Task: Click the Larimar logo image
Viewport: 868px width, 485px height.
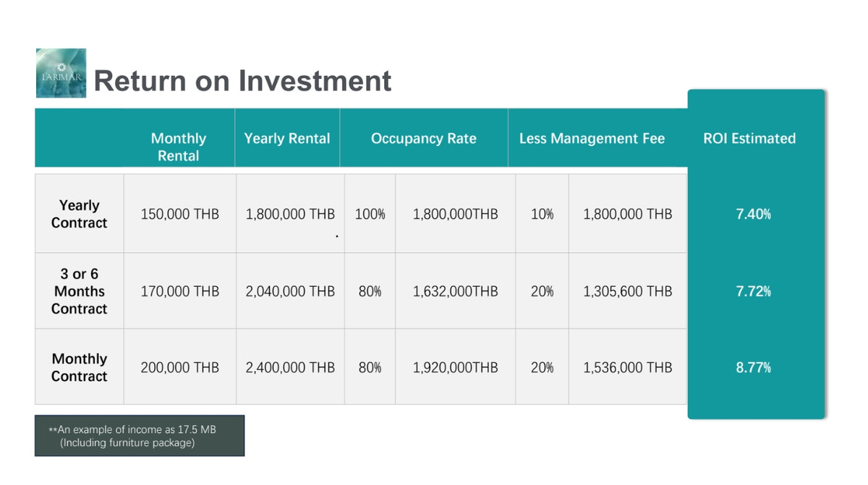Action: 61,73
